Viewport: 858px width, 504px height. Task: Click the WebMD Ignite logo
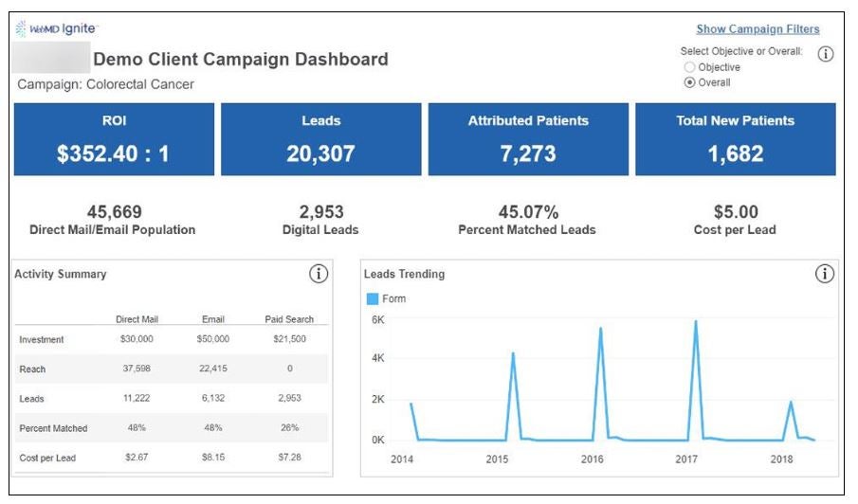(x=56, y=28)
